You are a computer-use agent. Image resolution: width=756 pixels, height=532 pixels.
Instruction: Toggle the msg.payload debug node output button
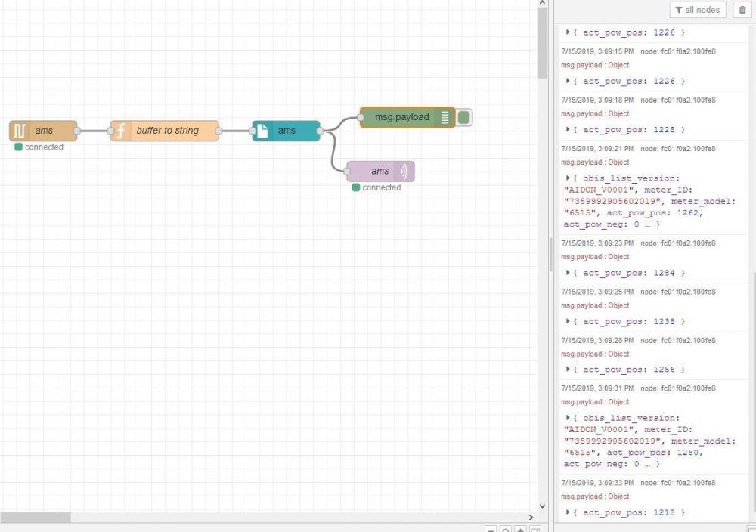(x=464, y=117)
